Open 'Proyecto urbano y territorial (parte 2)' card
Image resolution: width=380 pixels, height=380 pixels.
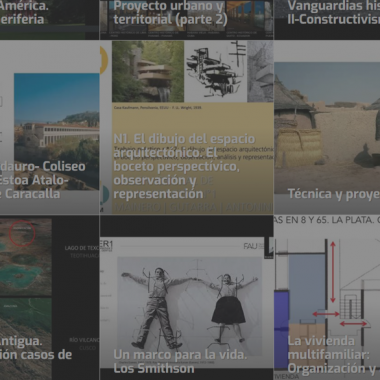pyautogui.click(x=187, y=20)
